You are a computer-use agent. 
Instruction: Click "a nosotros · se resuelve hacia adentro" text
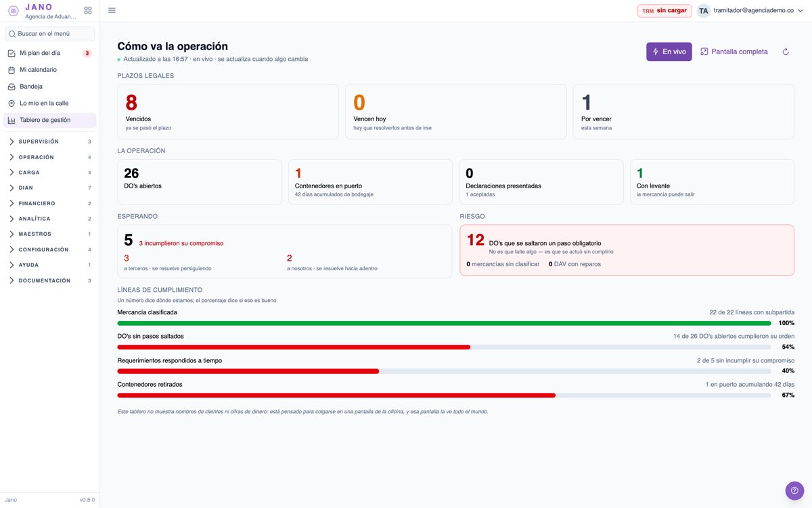pyautogui.click(x=332, y=268)
